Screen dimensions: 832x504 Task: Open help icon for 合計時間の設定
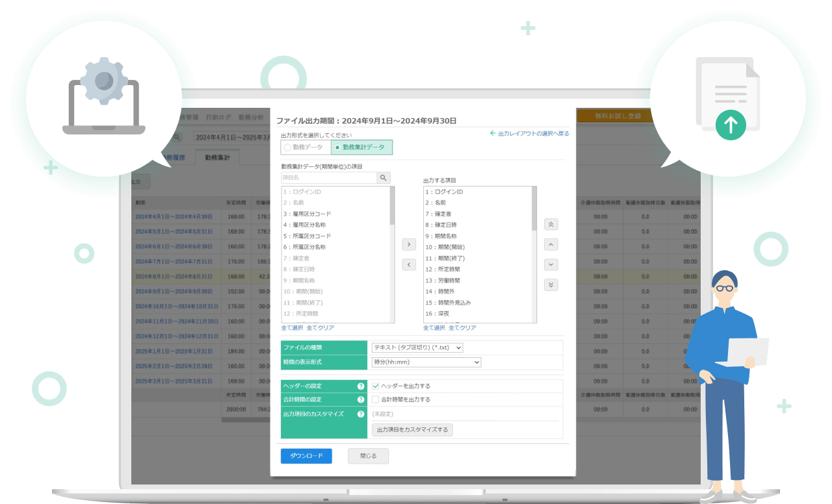361,399
